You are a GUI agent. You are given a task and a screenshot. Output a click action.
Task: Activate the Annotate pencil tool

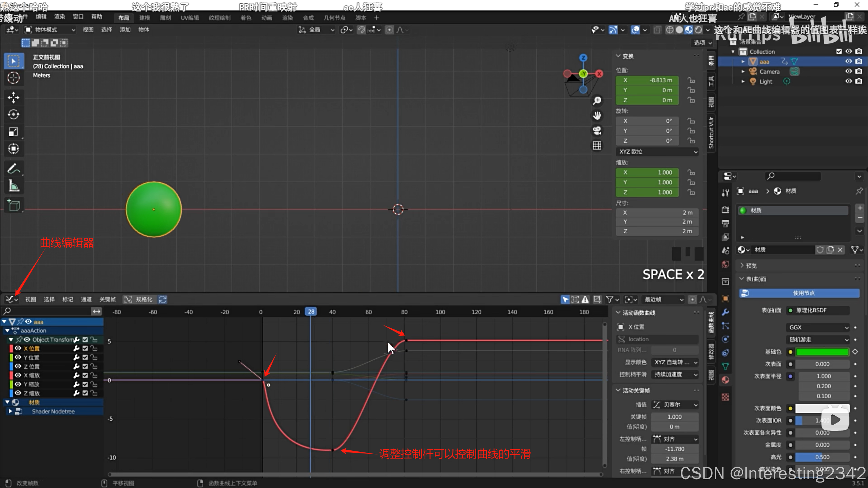[x=14, y=168]
